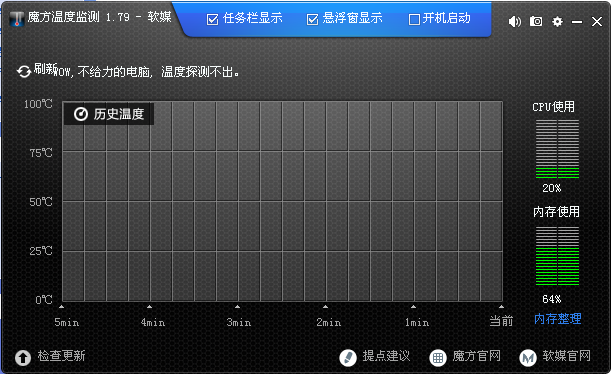Click the 内存使用 usage bar meter
Image resolution: width=611 pixels, height=374 pixels.
point(557,256)
